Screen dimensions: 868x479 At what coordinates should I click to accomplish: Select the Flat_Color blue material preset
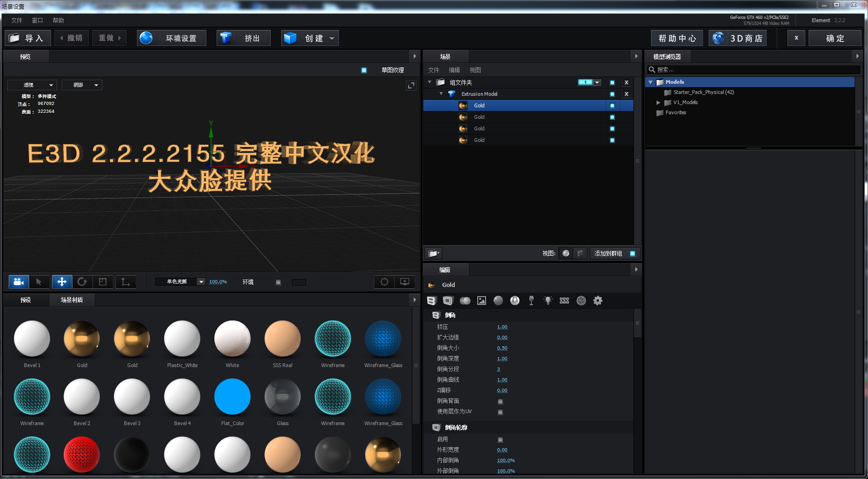coord(232,396)
